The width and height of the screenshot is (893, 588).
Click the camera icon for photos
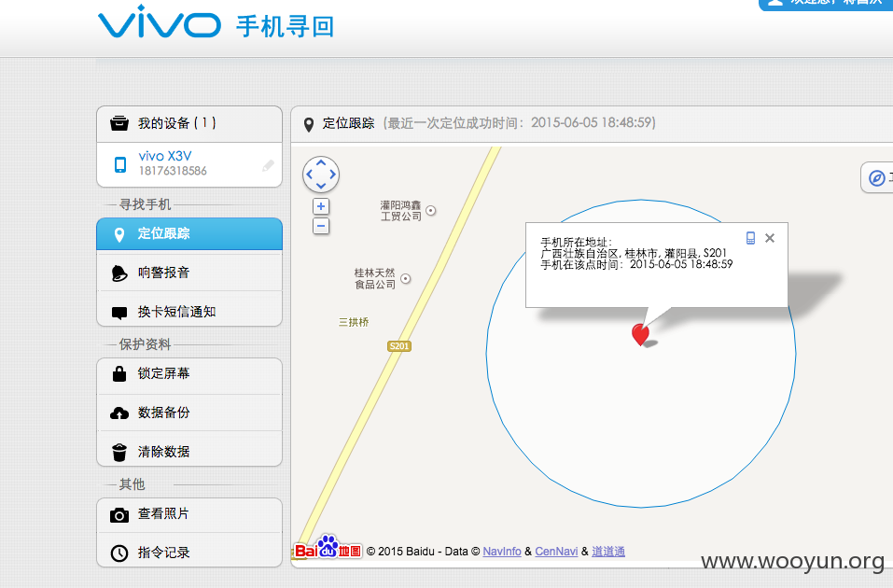click(x=119, y=515)
